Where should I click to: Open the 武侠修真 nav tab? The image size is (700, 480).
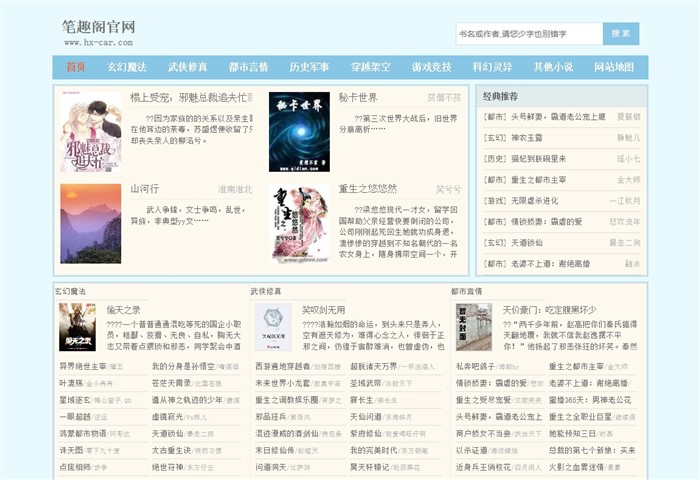point(188,67)
